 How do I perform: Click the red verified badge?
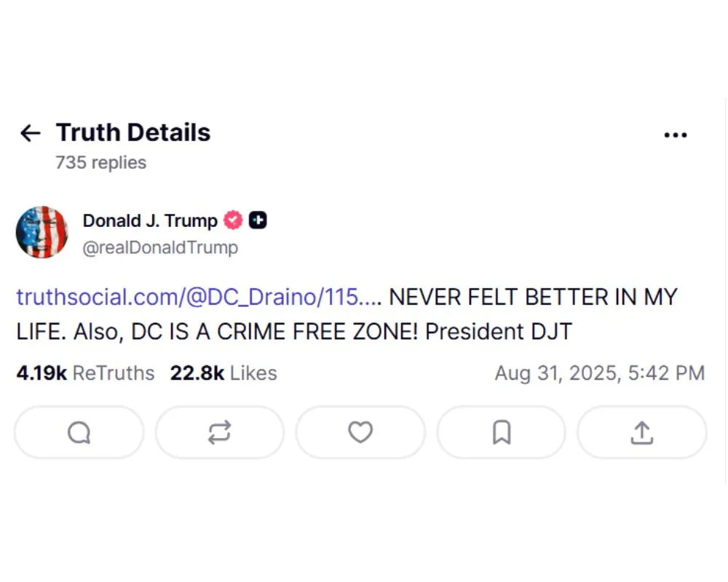coord(233,220)
